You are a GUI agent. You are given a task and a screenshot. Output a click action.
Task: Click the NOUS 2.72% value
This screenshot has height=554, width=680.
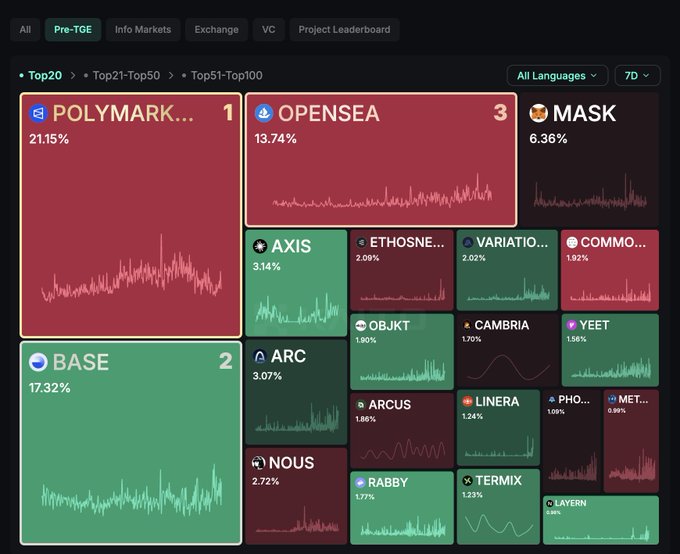(x=265, y=481)
